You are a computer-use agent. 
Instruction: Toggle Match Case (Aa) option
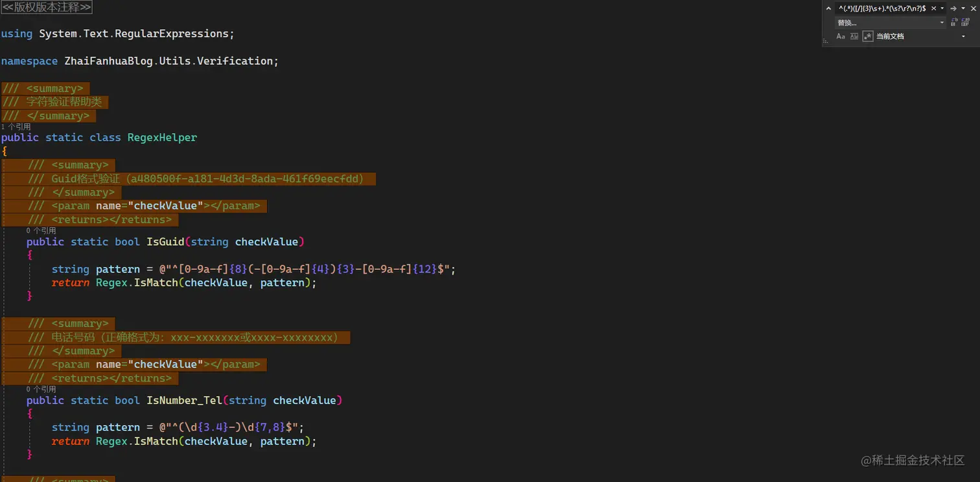[x=841, y=36]
